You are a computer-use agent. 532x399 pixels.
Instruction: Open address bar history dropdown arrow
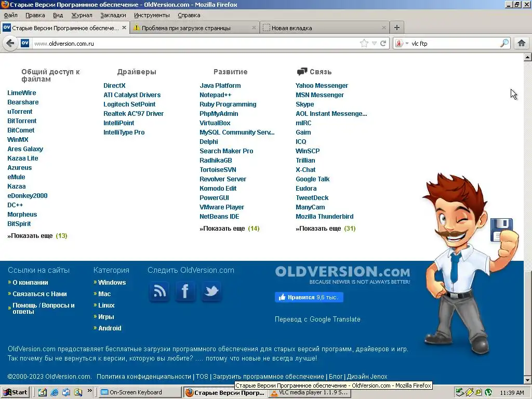point(374,43)
